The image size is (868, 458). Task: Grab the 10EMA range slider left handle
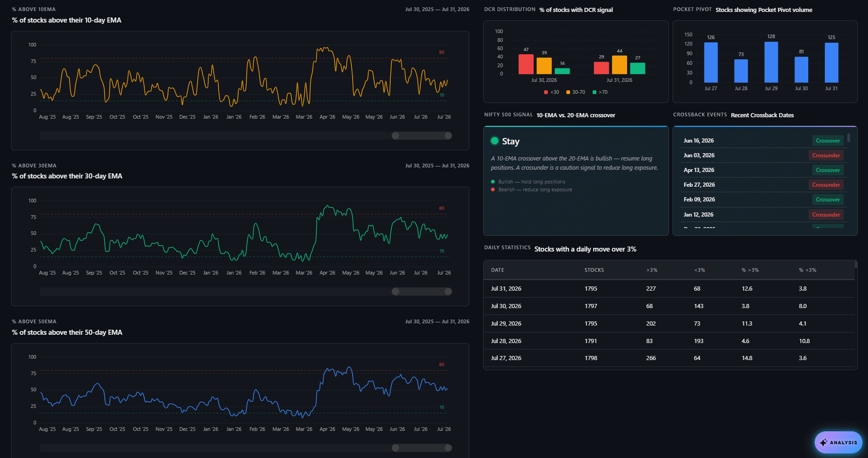pyautogui.click(x=395, y=136)
